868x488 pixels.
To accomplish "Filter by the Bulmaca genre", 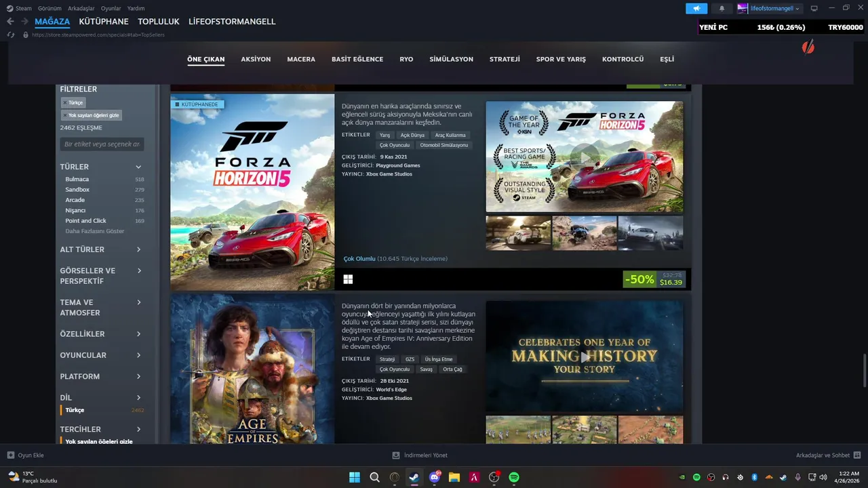I will 77,179.
